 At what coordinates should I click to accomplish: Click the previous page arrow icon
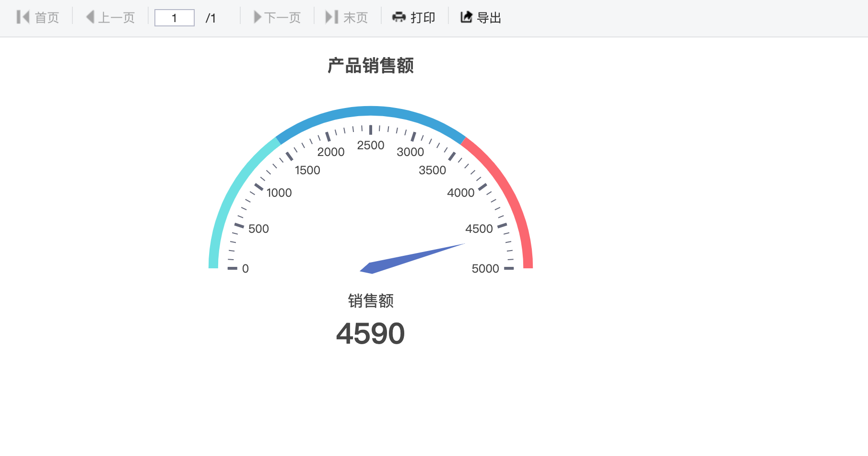pyautogui.click(x=90, y=17)
